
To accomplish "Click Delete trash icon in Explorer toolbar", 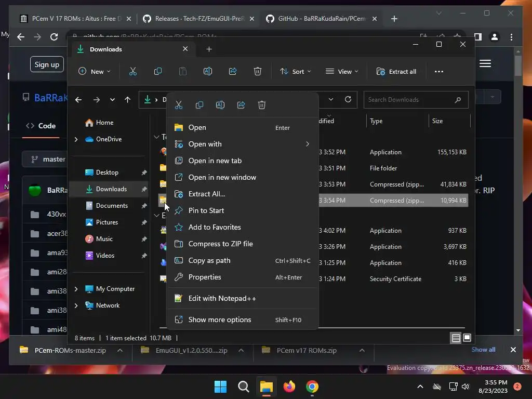I will point(258,72).
